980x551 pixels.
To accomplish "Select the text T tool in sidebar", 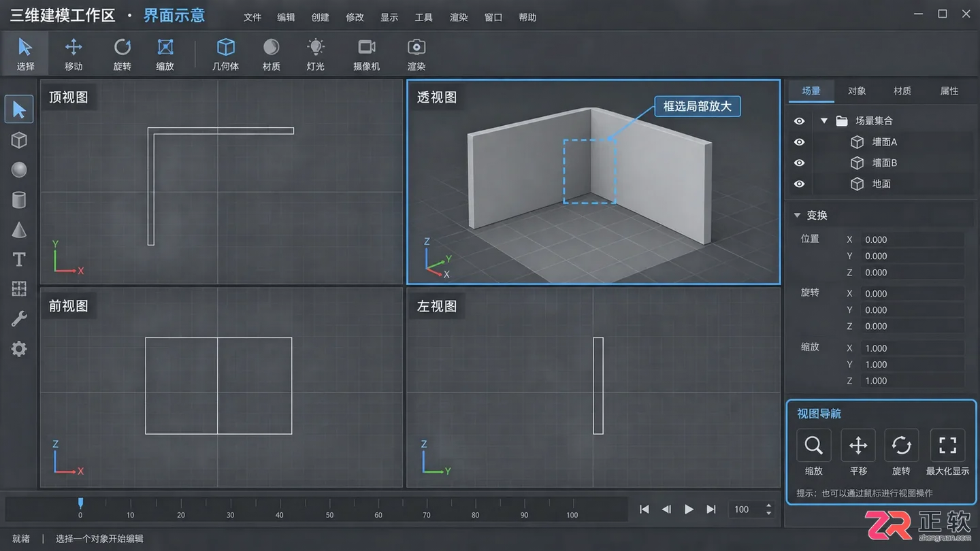I will 19,259.
